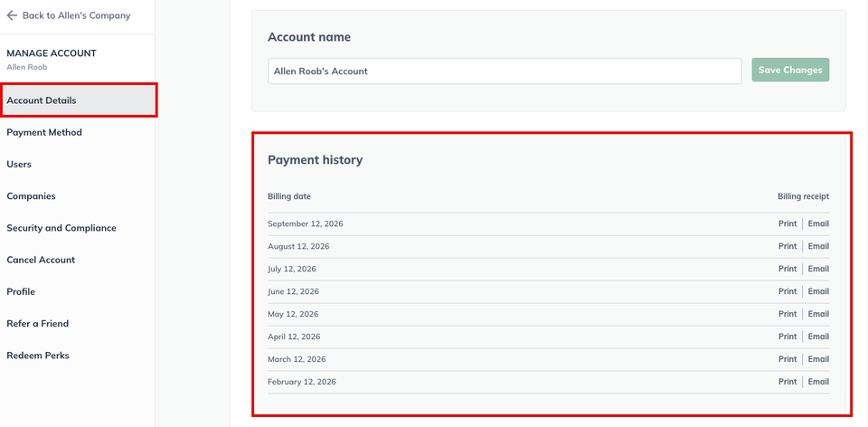Viewport: 868px width, 427px height.
Task: Click the Account name heading
Action: tap(309, 37)
